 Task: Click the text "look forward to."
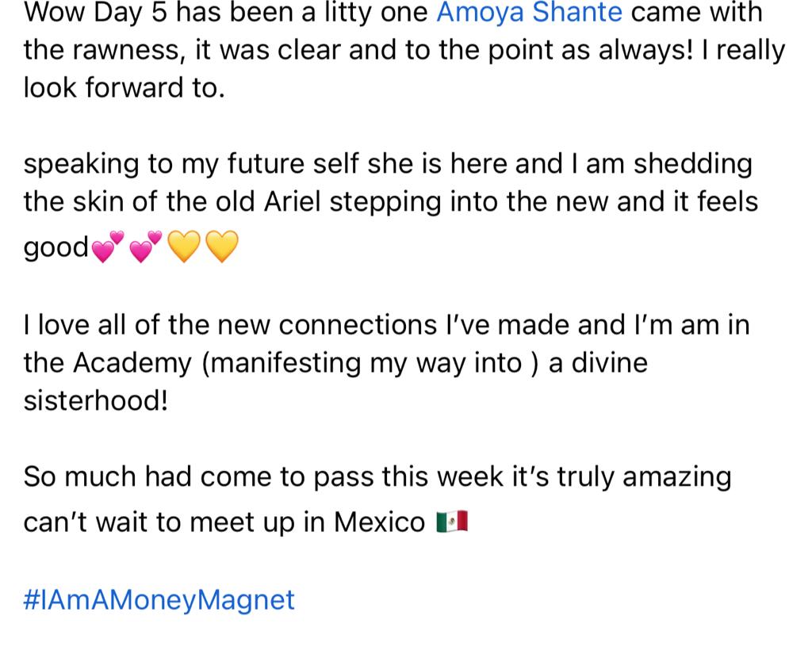[x=124, y=88]
